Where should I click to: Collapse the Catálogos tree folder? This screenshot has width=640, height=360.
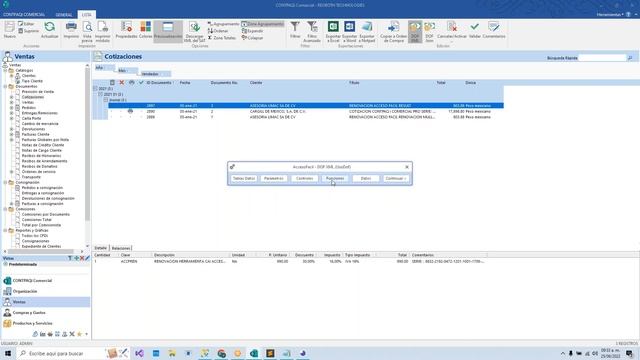[x=5, y=70]
